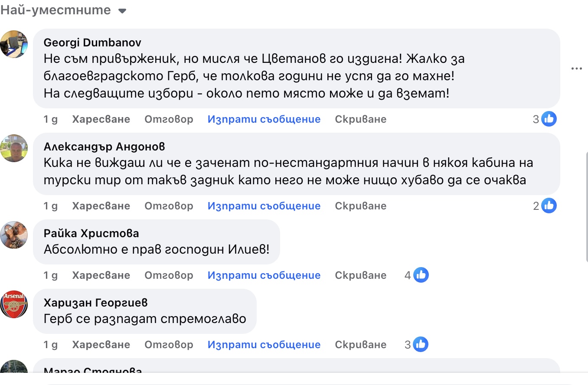
Task: Click like reaction icon on Райка Христова's comment
Action: tap(421, 275)
